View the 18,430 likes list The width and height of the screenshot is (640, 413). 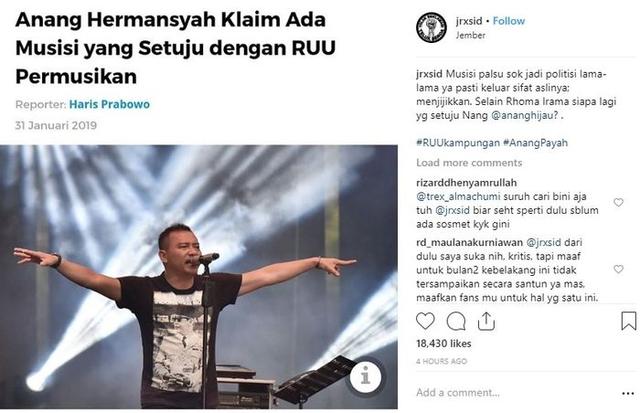(x=444, y=344)
